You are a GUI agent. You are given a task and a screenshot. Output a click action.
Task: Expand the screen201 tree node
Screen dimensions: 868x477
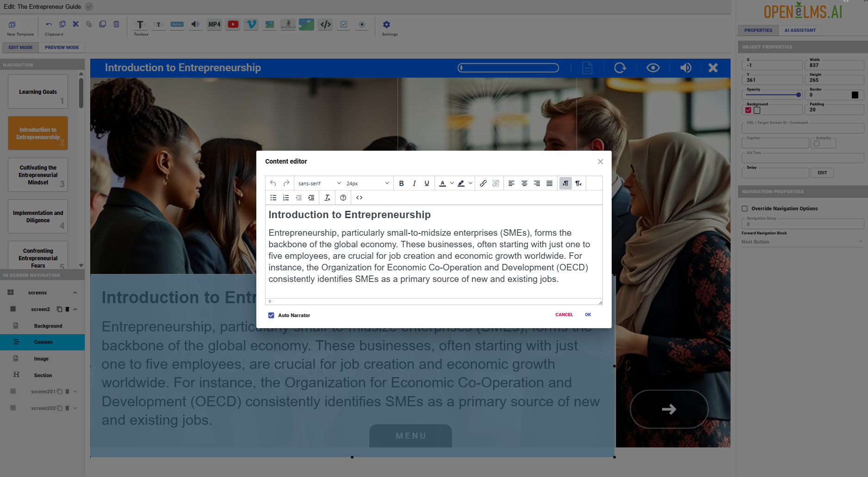(x=75, y=391)
